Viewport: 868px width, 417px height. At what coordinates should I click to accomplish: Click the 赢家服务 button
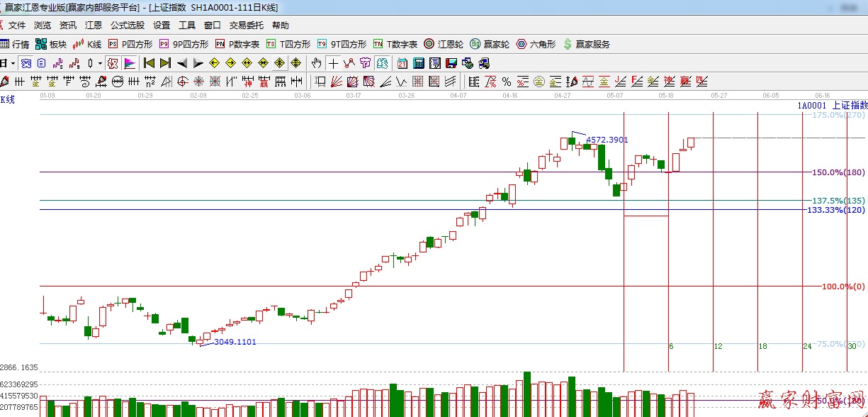586,44
